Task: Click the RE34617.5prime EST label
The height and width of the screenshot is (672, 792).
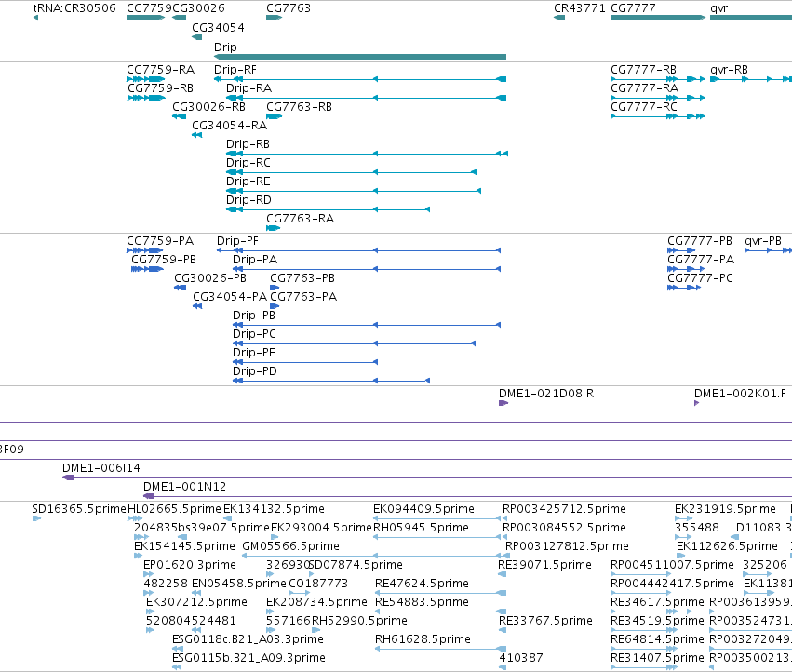Action: click(x=657, y=602)
